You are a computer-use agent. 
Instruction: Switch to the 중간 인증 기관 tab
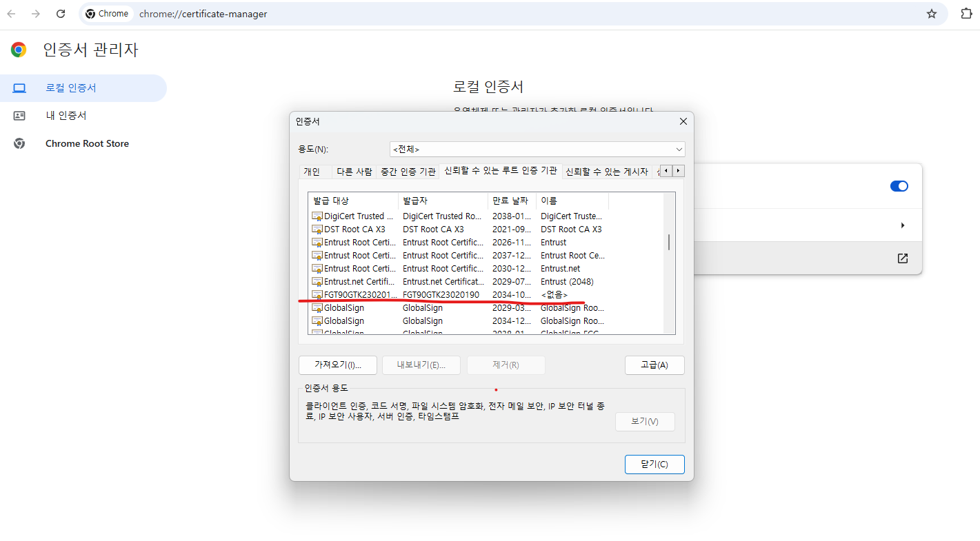pyautogui.click(x=408, y=172)
